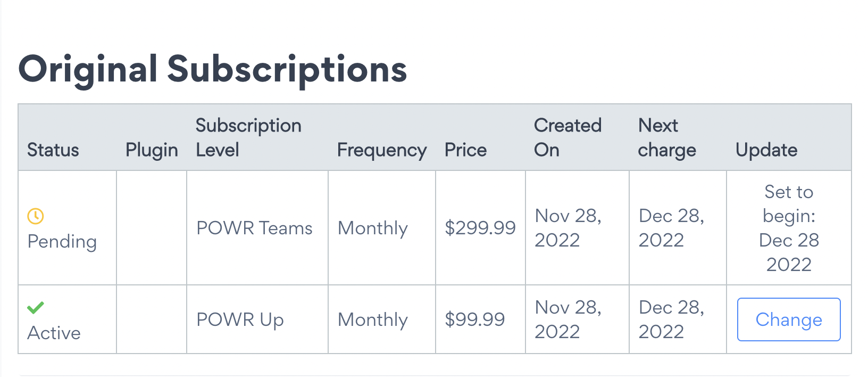Click the $299.99 price cell

pyautogui.click(x=480, y=228)
